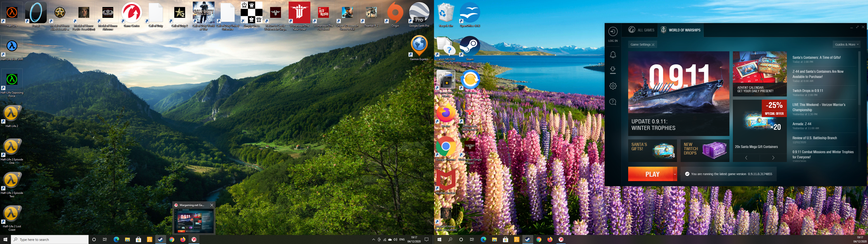
Task: Open the notifications bell
Action: tap(613, 55)
